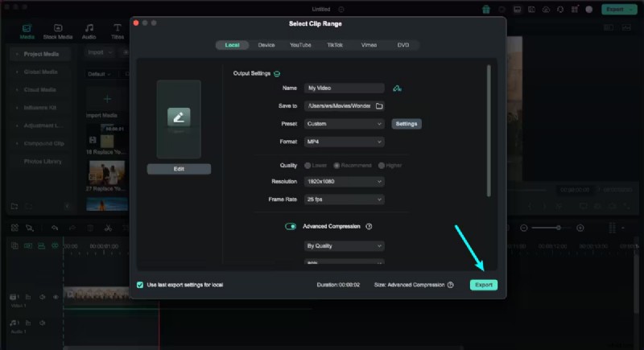644x350 pixels.
Task: Open the Preset Custom dropdown
Action: pos(345,124)
